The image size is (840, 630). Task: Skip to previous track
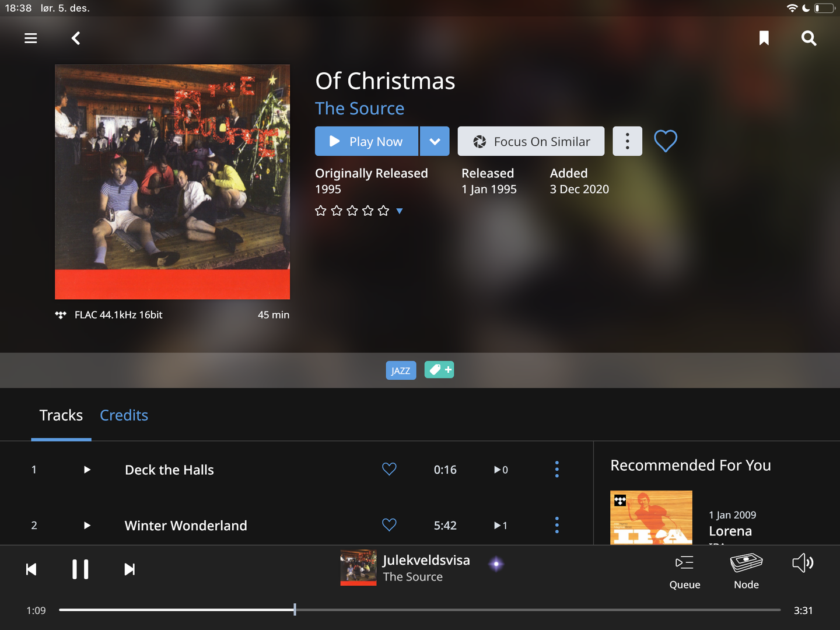tap(32, 569)
